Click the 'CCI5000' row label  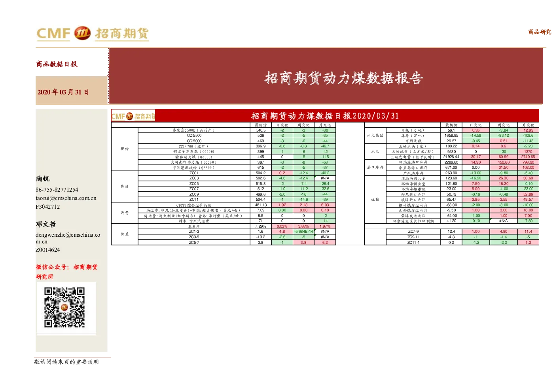[x=194, y=141]
